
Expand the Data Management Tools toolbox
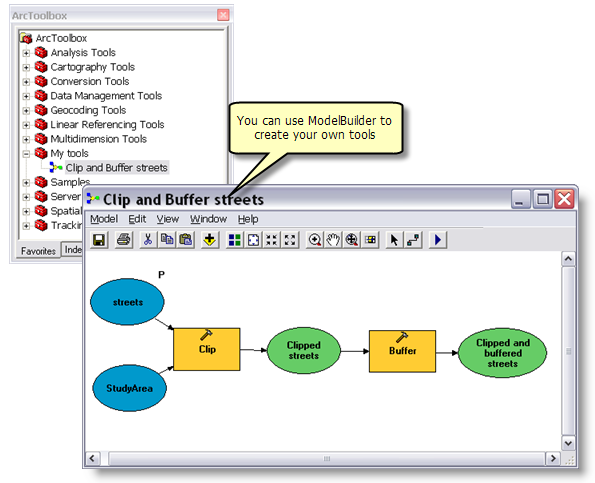click(x=26, y=96)
